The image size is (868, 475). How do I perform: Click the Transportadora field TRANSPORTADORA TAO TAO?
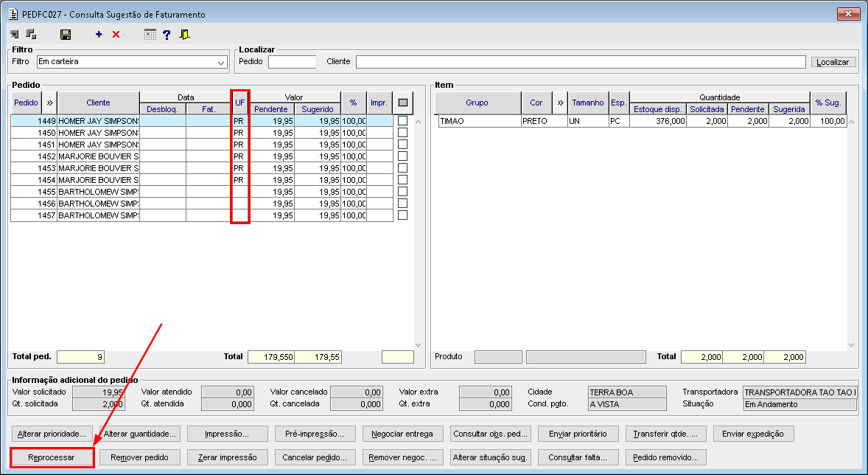click(x=800, y=392)
